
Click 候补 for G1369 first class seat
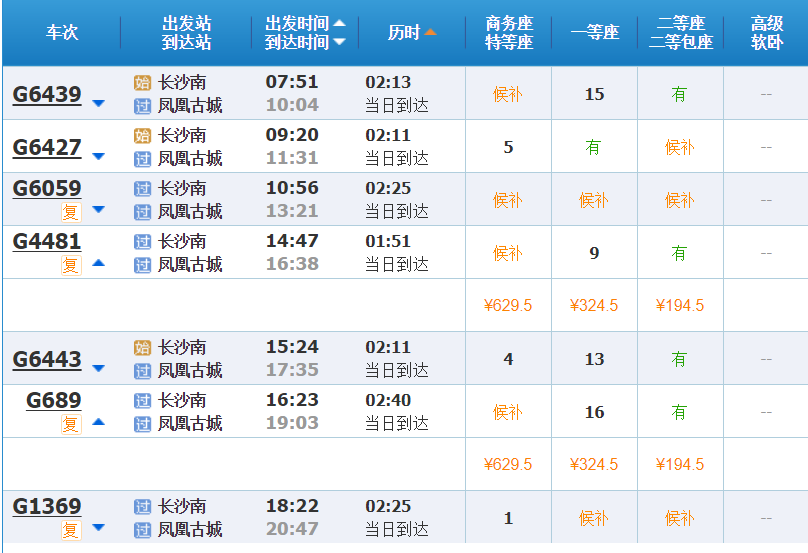tap(594, 518)
